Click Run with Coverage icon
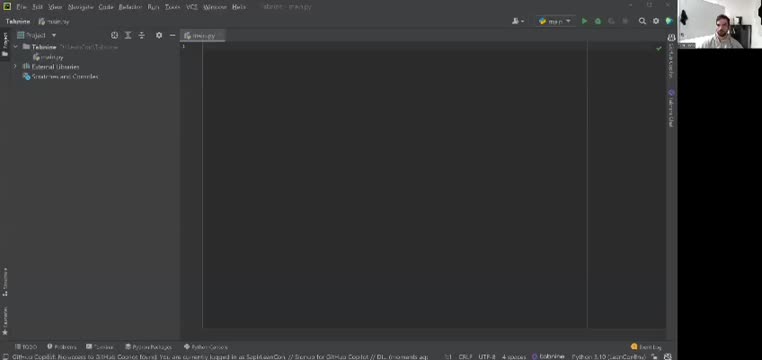762x360 pixels. [x=611, y=21]
